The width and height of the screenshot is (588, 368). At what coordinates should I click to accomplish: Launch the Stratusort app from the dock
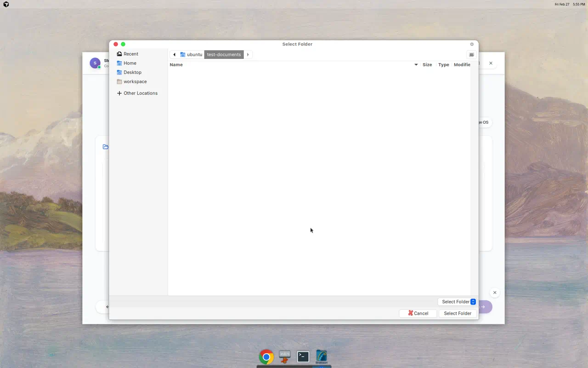[321, 356]
